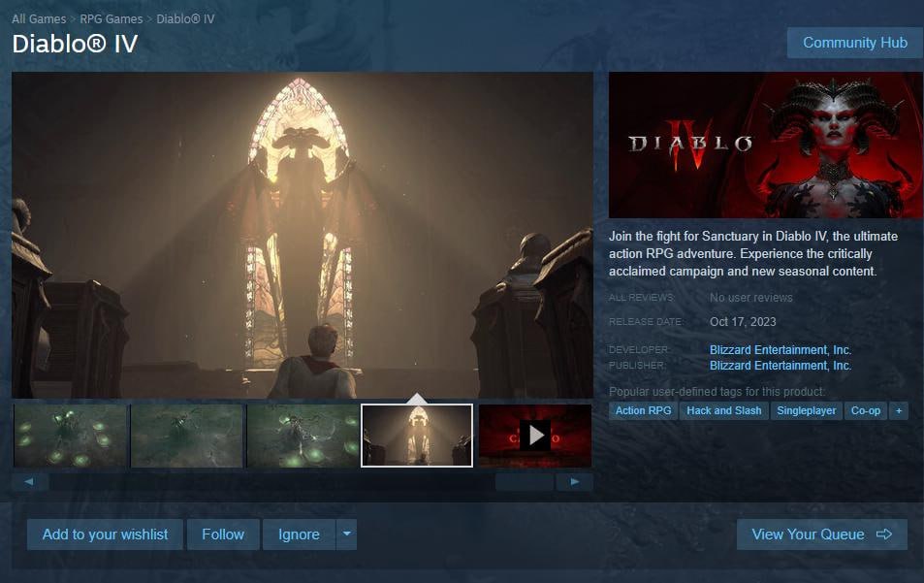Go to RPG Games breadcrumb

[111, 18]
